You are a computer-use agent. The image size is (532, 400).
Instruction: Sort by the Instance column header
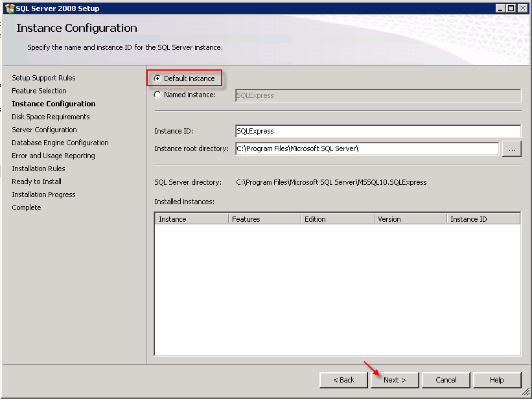tap(192, 219)
